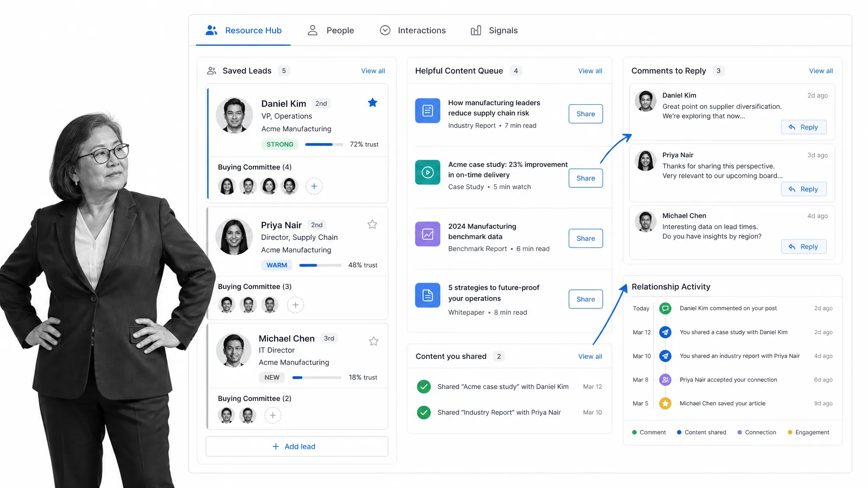The image size is (868, 488).
Task: Click the WARM badge on Priya Nair
Action: [x=277, y=265]
